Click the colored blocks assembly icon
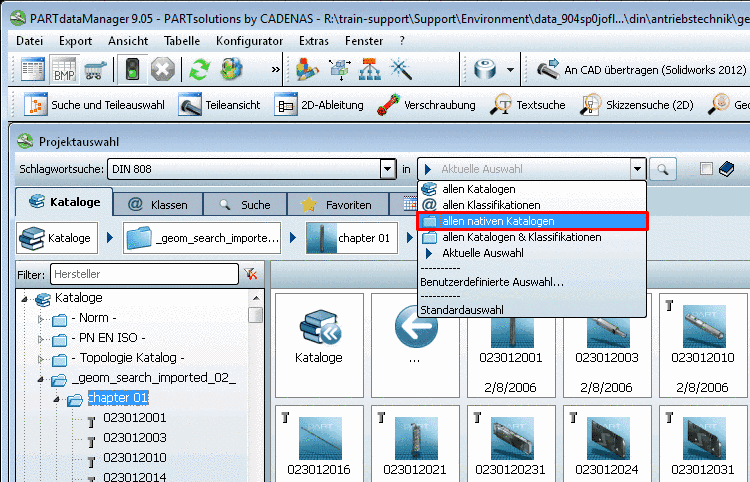Viewport: 750px width, 482px height. (x=307, y=70)
